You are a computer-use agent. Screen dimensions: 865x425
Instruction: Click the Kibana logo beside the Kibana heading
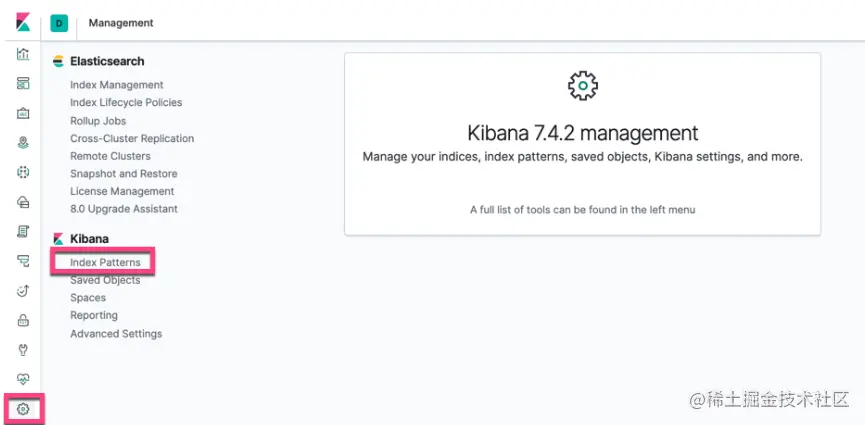click(58, 239)
